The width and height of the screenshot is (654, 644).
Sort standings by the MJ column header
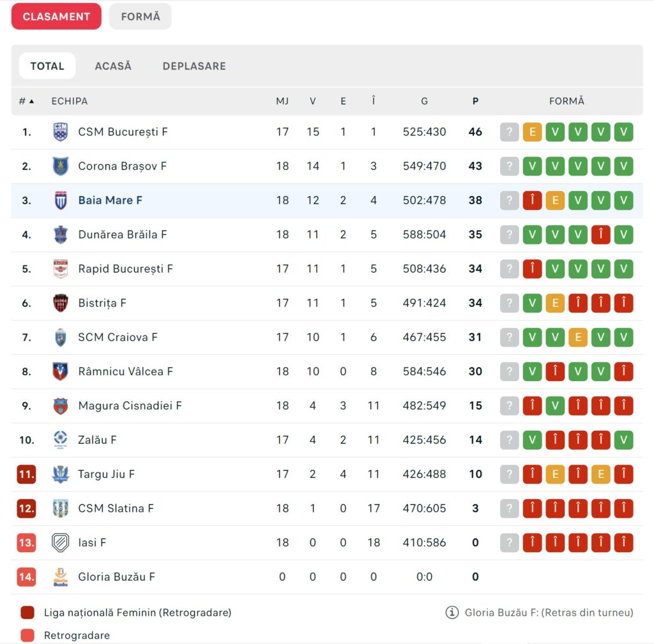point(282,101)
